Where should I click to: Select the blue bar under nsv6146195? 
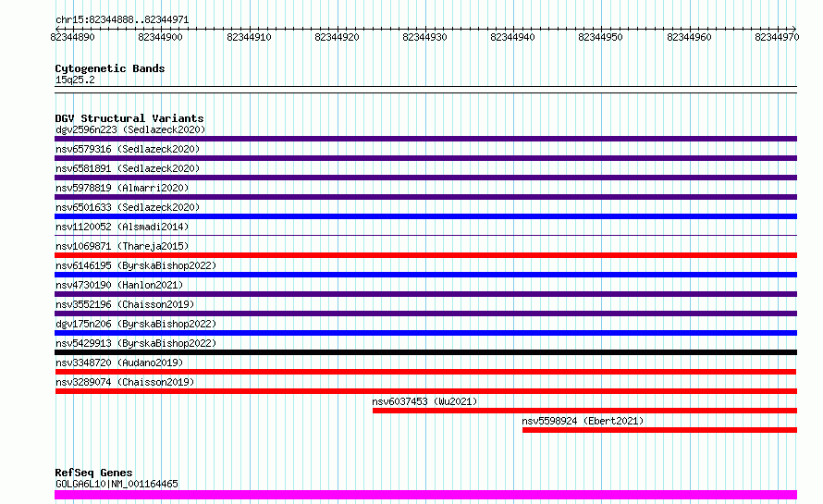click(425, 275)
